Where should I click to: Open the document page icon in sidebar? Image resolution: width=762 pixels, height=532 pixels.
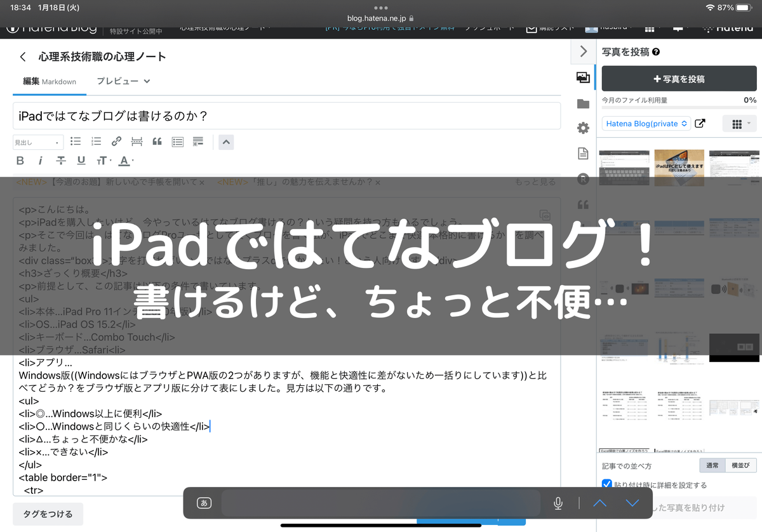(x=583, y=154)
